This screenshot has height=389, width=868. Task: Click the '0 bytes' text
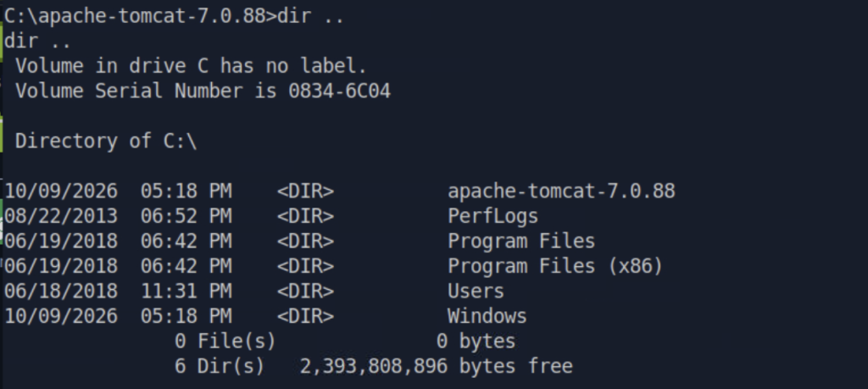476,341
